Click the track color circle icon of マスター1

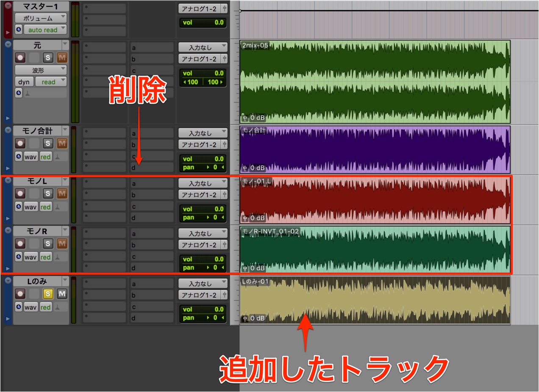coord(8,6)
